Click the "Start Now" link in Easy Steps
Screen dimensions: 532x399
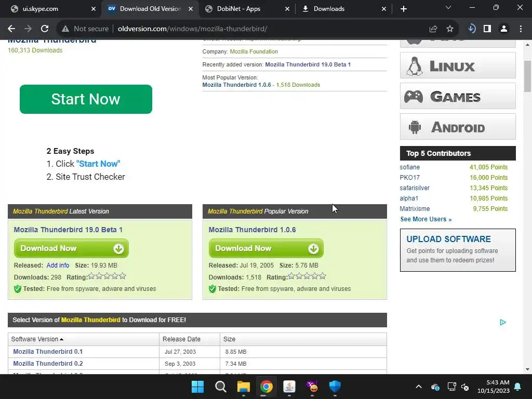pyautogui.click(x=98, y=164)
